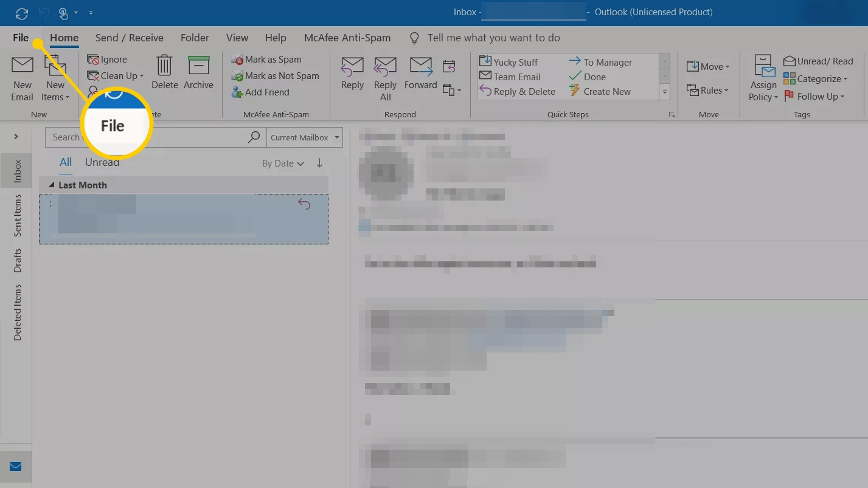Forward the selected email
Viewport: 868px width, 488px height.
click(x=421, y=74)
